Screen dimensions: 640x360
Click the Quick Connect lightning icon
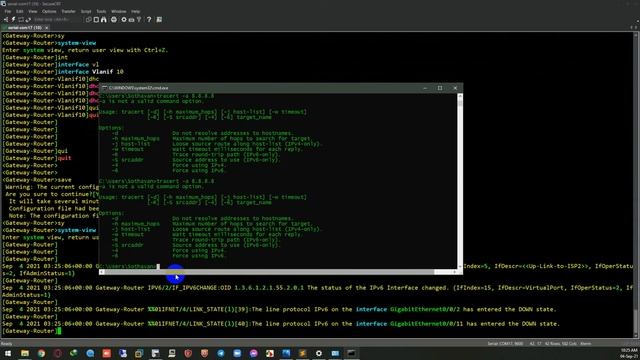[x=13, y=19]
